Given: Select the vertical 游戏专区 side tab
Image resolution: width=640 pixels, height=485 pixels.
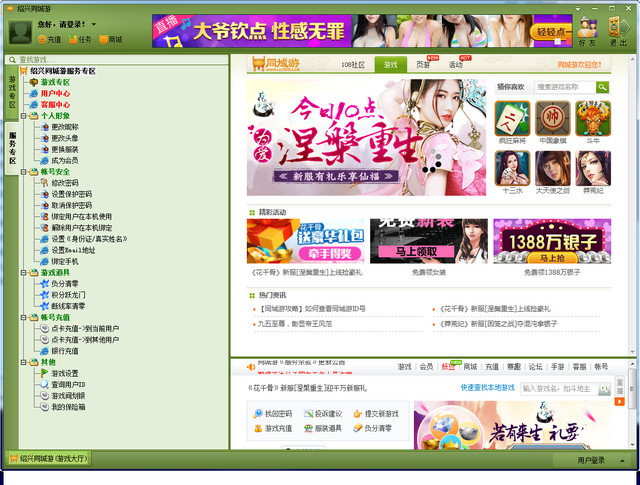Looking at the screenshot, I should 12,92.
